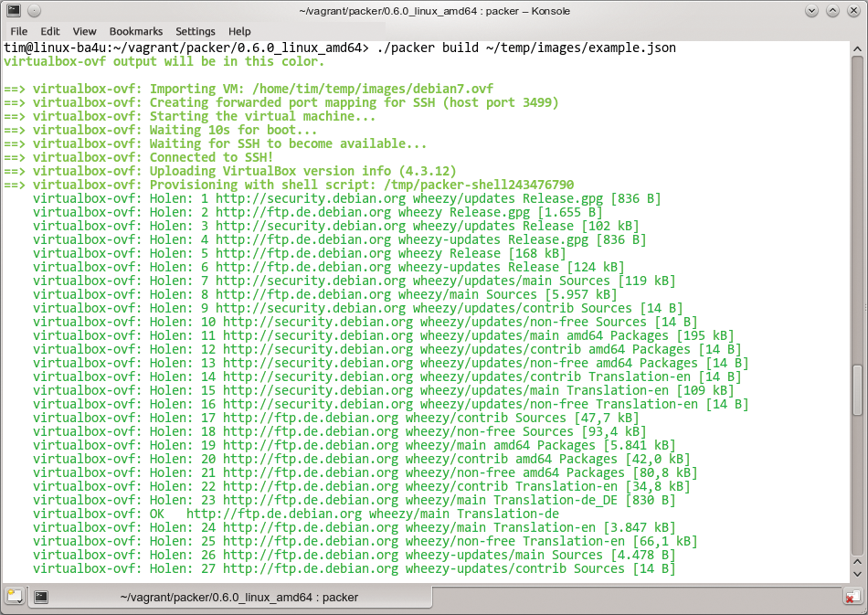The height and width of the screenshot is (615, 868).
Task: Open the View menu
Action: pos(84,31)
